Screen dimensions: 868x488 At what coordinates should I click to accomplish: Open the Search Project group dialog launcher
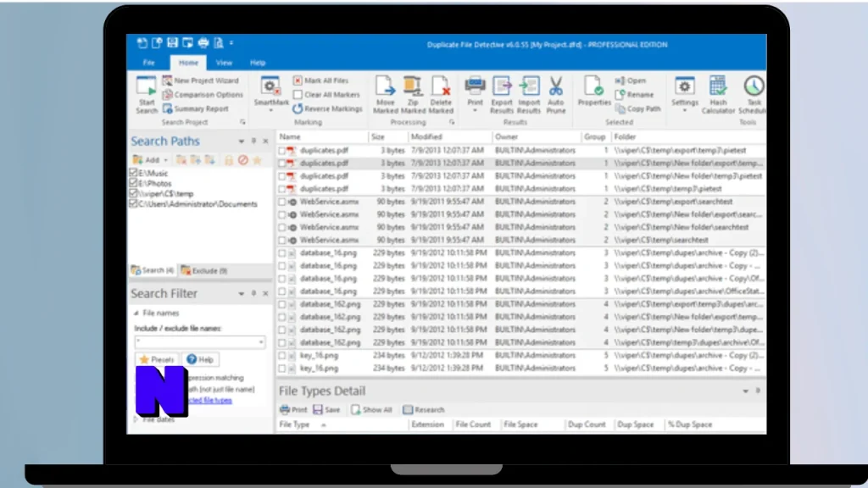242,122
